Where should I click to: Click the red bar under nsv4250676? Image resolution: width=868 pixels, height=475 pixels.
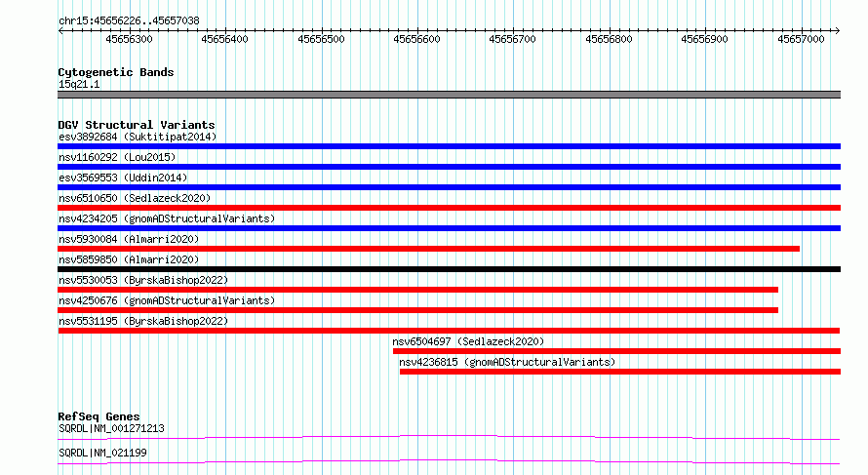coord(418,310)
